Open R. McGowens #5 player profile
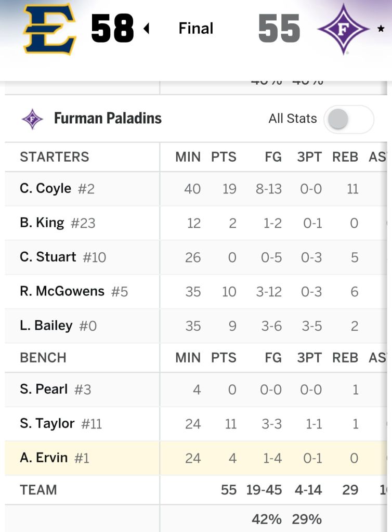 [73, 291]
